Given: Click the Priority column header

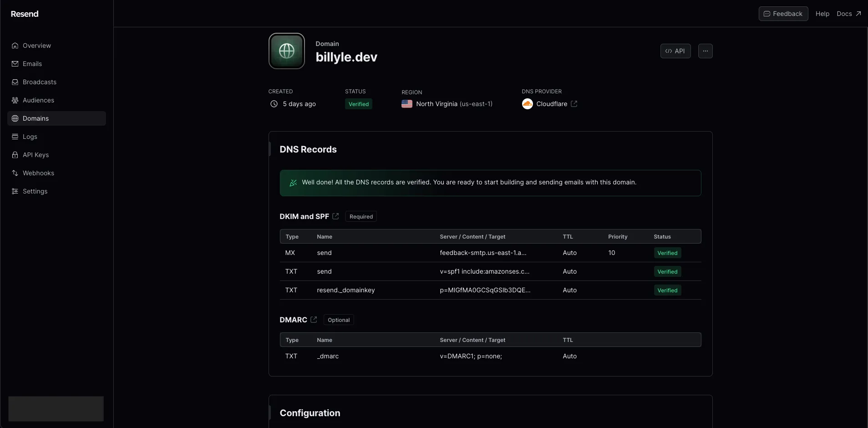Looking at the screenshot, I should pos(618,237).
